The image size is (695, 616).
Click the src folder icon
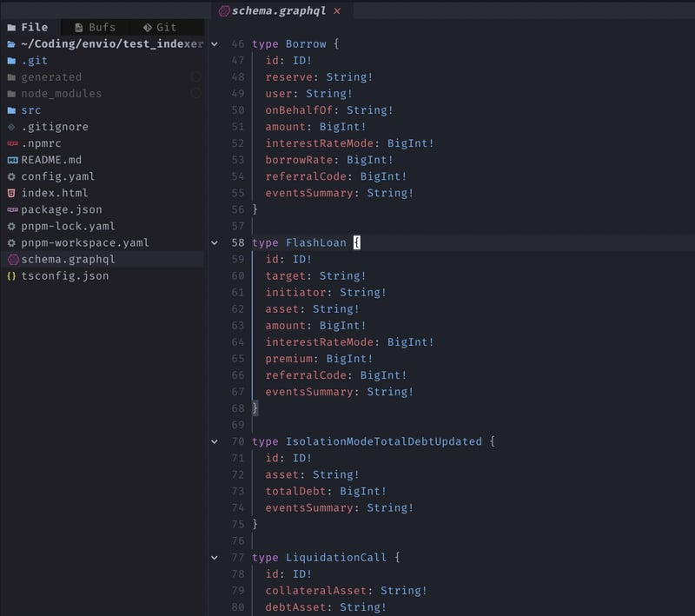click(x=11, y=110)
